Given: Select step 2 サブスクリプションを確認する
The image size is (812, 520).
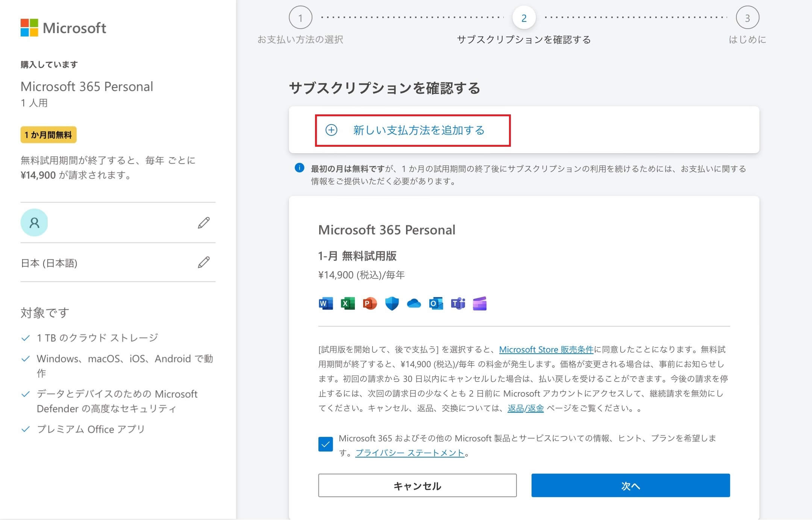Looking at the screenshot, I should (x=524, y=18).
